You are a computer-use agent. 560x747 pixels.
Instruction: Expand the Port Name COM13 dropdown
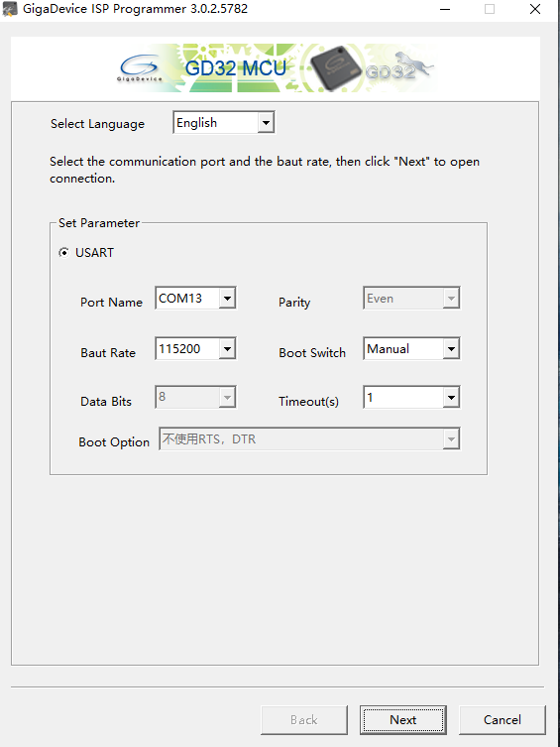227,299
